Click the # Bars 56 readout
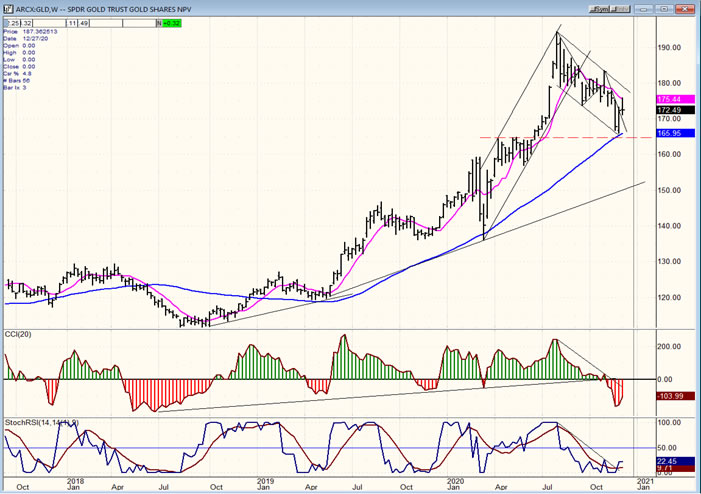Viewport: 701px width, 494px height. (22, 80)
